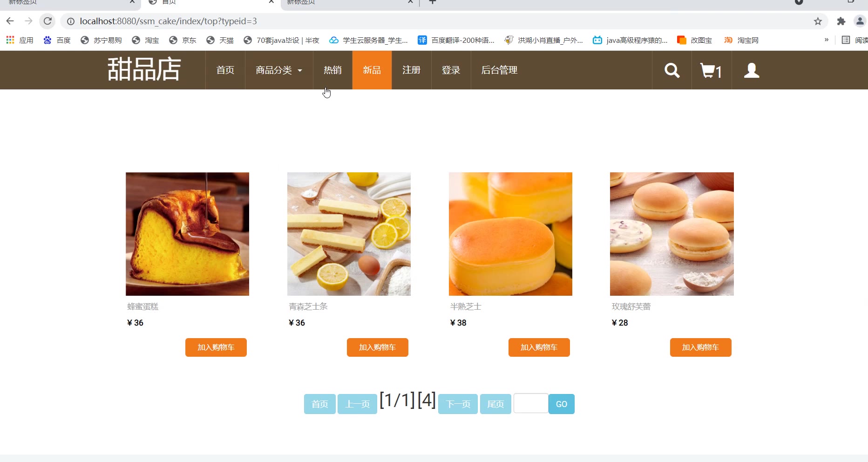Select the 新品 nav tab

pyautogui.click(x=372, y=70)
